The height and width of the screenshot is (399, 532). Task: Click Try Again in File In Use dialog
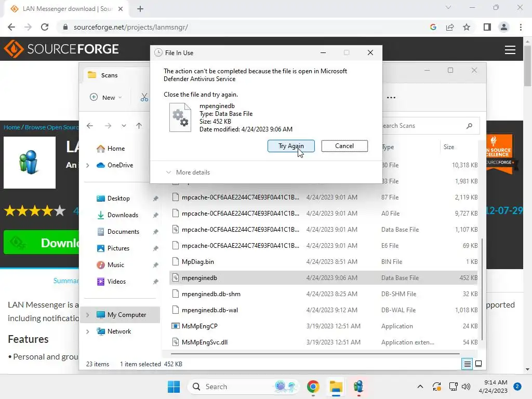click(291, 146)
